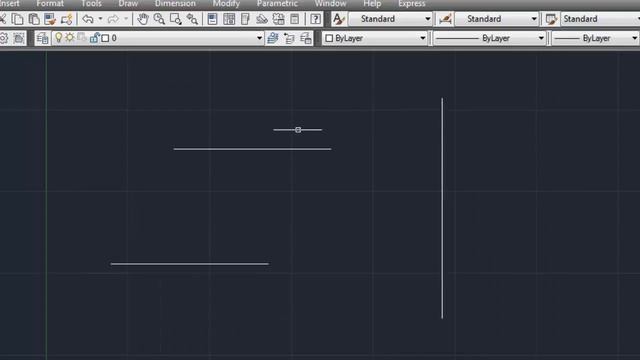Open the undo history arrow

click(100, 19)
